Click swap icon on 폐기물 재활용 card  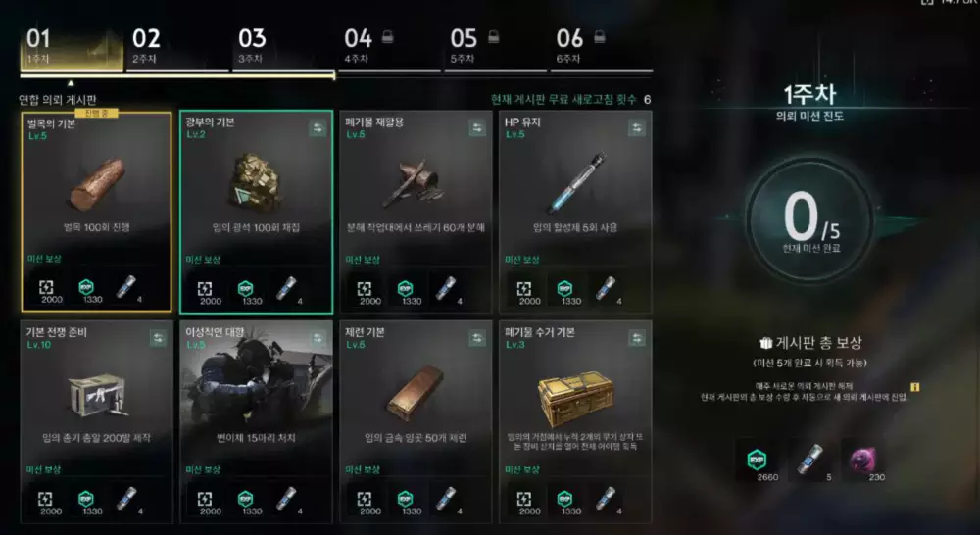[x=477, y=128]
